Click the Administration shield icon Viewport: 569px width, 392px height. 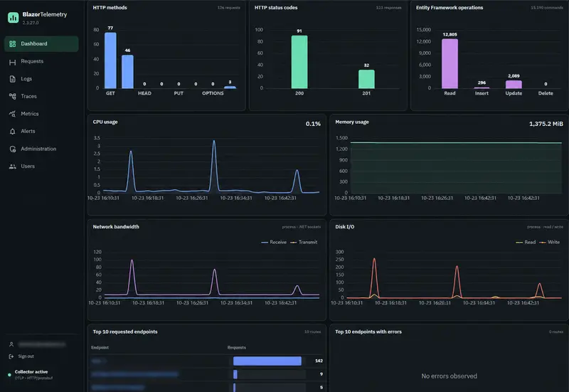point(12,149)
